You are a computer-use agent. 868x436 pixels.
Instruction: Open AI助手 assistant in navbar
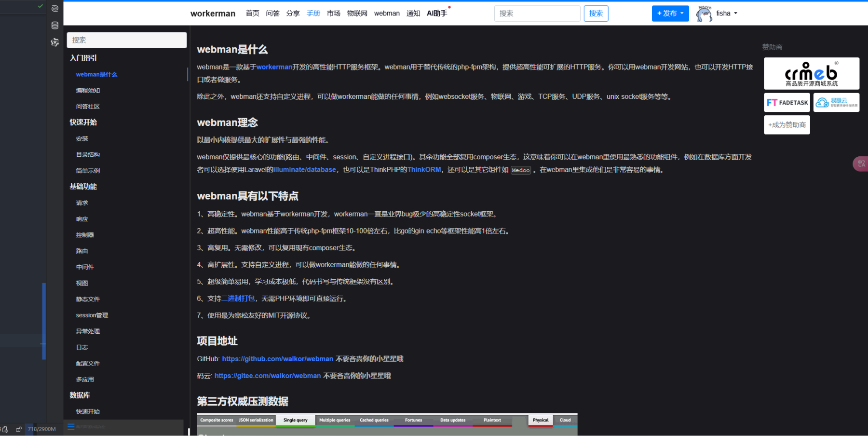coord(437,14)
